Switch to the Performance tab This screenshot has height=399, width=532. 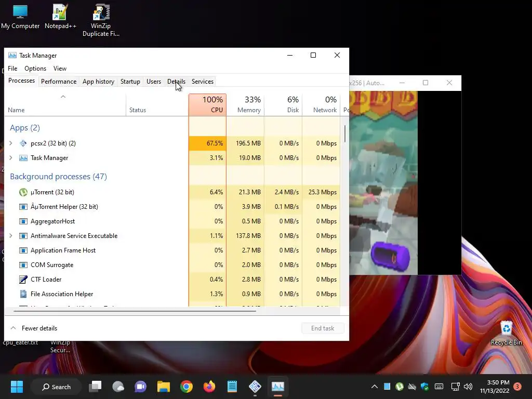(59, 82)
